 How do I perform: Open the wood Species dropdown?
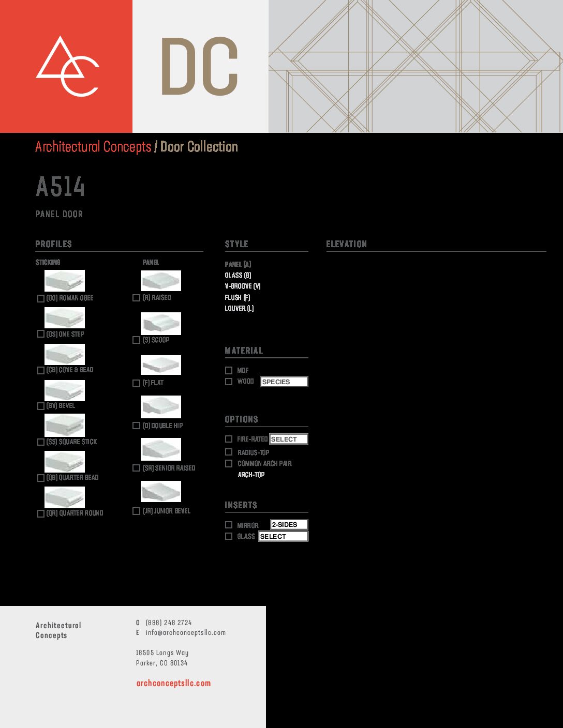pyautogui.click(x=284, y=382)
